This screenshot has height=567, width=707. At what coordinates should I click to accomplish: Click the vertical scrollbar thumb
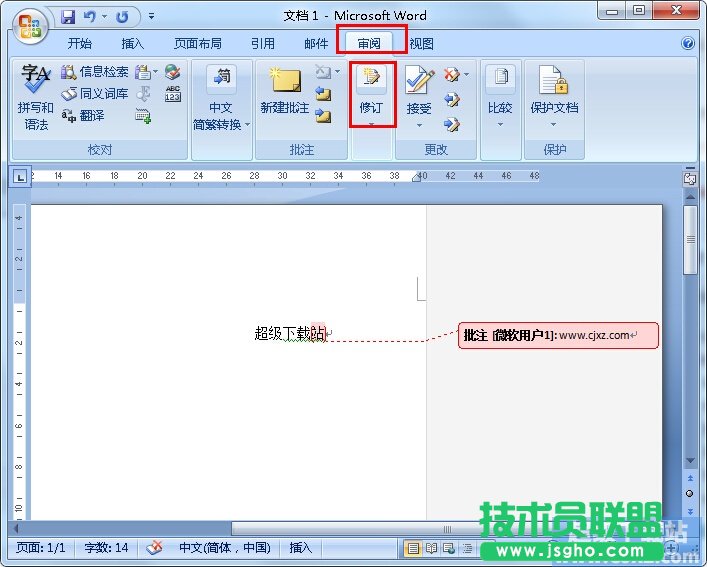pyautogui.click(x=690, y=240)
